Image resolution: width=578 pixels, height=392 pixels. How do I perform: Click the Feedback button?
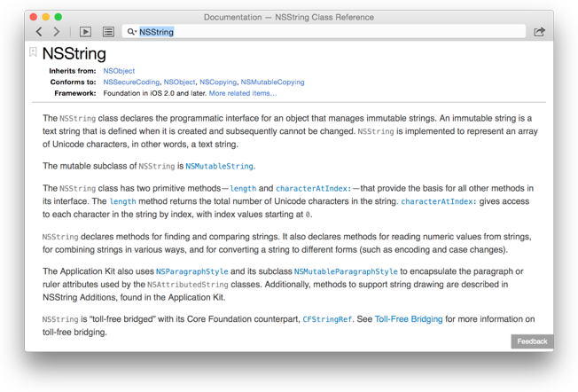tap(532, 341)
